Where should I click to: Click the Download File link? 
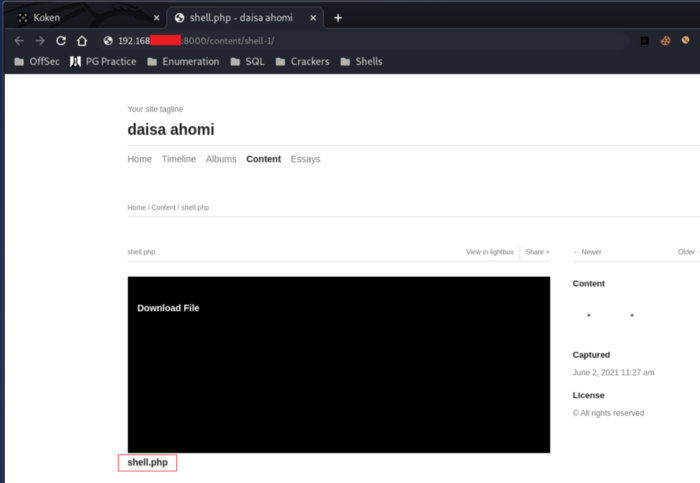click(x=168, y=308)
